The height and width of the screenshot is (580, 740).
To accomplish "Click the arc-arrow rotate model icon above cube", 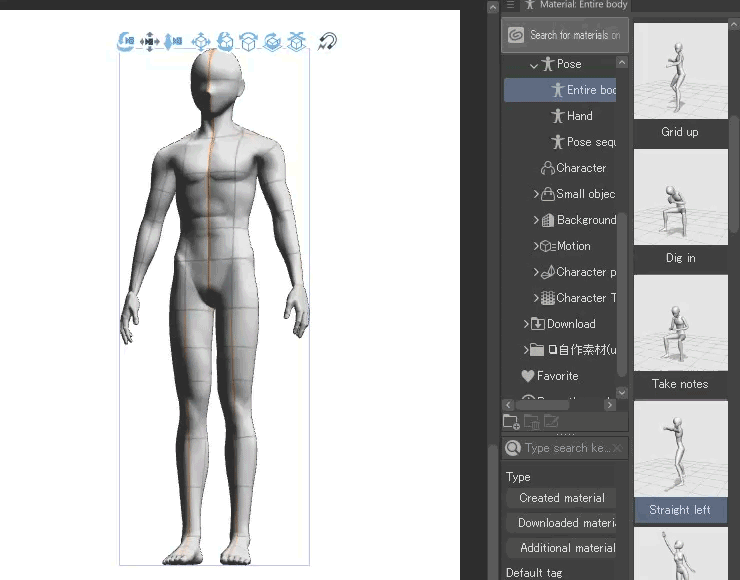I will (249, 42).
